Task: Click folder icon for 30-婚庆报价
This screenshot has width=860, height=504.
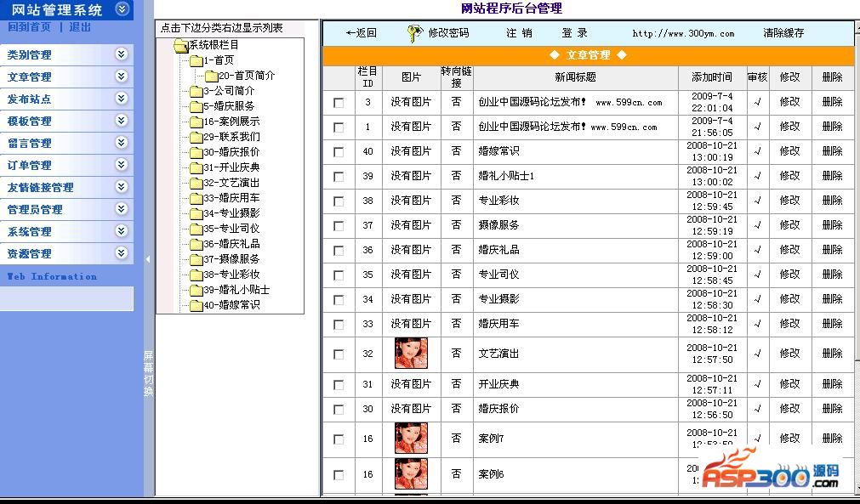Action: 196,153
